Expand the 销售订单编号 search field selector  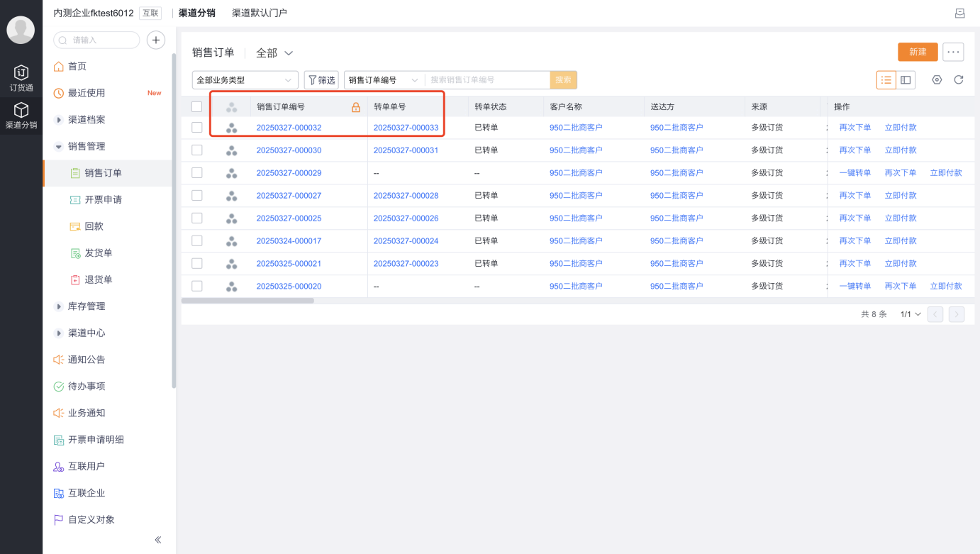pos(384,80)
